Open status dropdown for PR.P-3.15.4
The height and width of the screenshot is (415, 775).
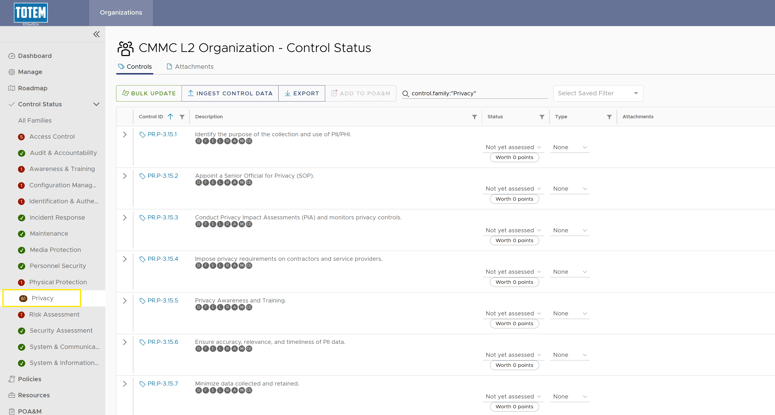[x=513, y=272]
